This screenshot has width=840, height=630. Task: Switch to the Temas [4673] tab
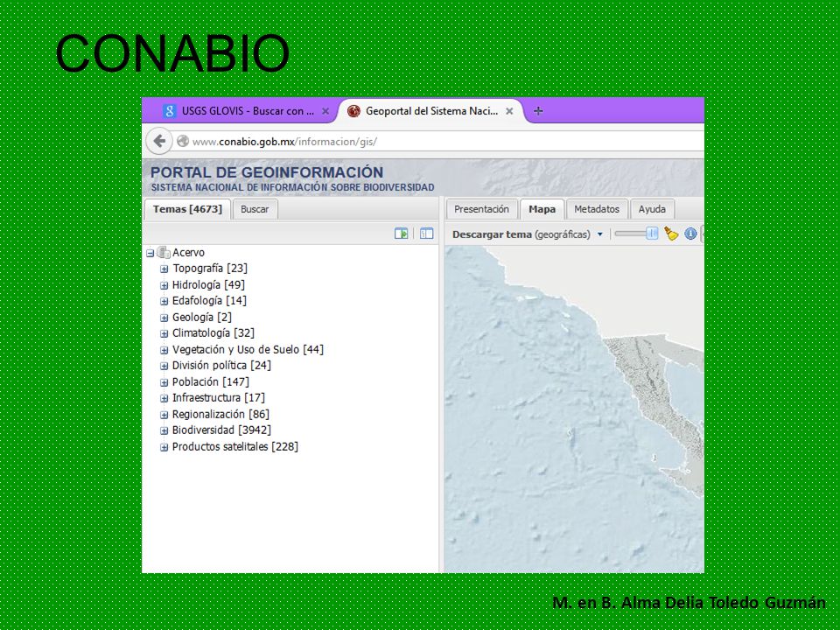tap(187, 209)
